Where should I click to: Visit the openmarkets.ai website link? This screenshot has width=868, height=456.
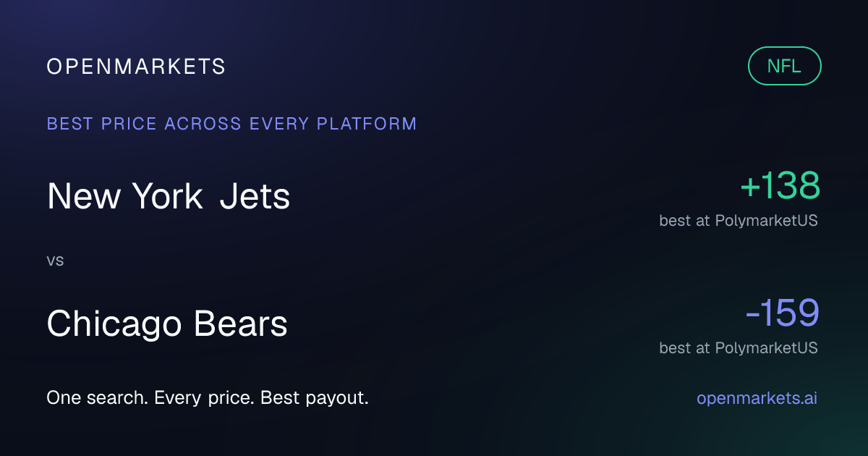pos(757,398)
